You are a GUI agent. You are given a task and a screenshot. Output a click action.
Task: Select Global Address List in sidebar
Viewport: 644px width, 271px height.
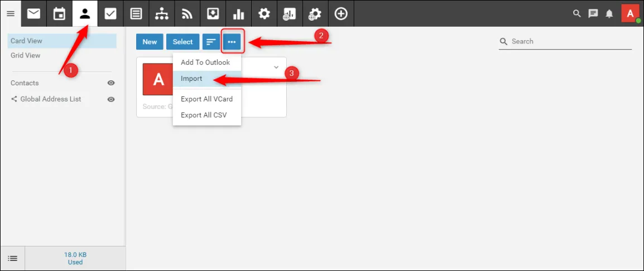tap(51, 99)
